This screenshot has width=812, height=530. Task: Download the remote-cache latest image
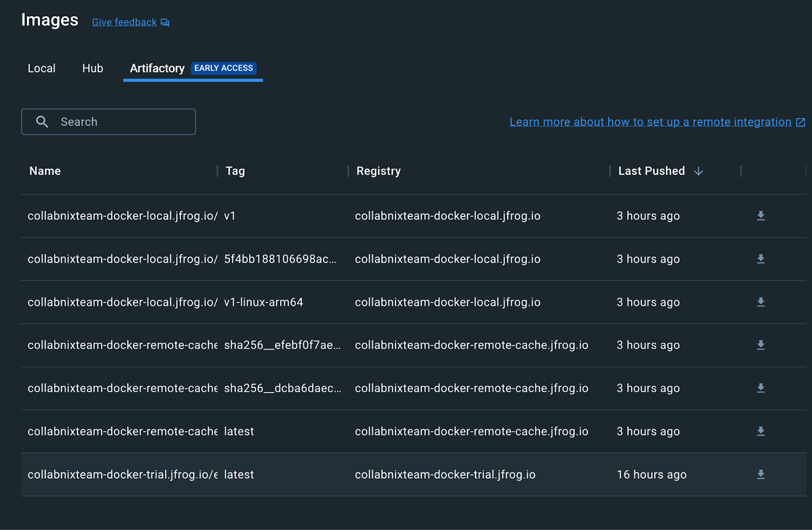pyautogui.click(x=761, y=432)
